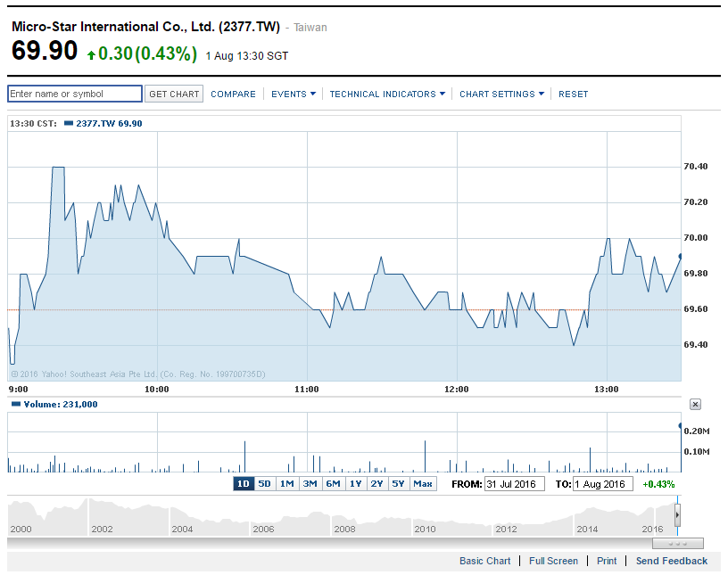Screen dimensions: 728x575
Task: Click the stock price 69.90 heading
Action: pyautogui.click(x=45, y=51)
